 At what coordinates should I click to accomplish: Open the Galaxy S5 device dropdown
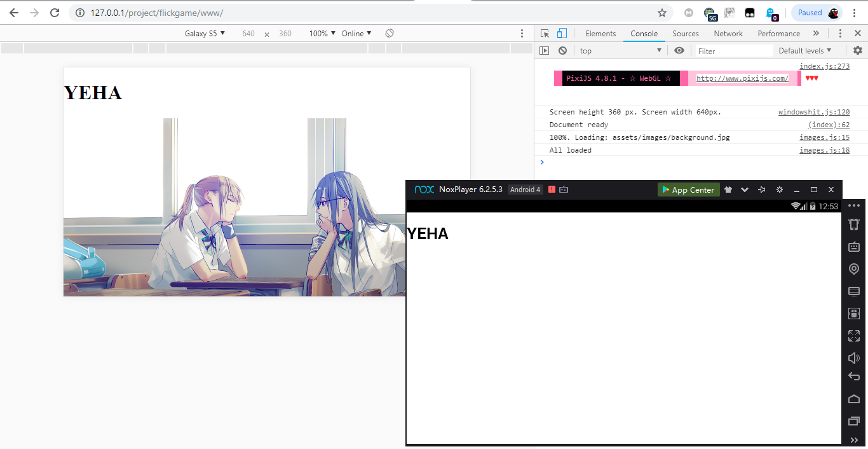[205, 34]
